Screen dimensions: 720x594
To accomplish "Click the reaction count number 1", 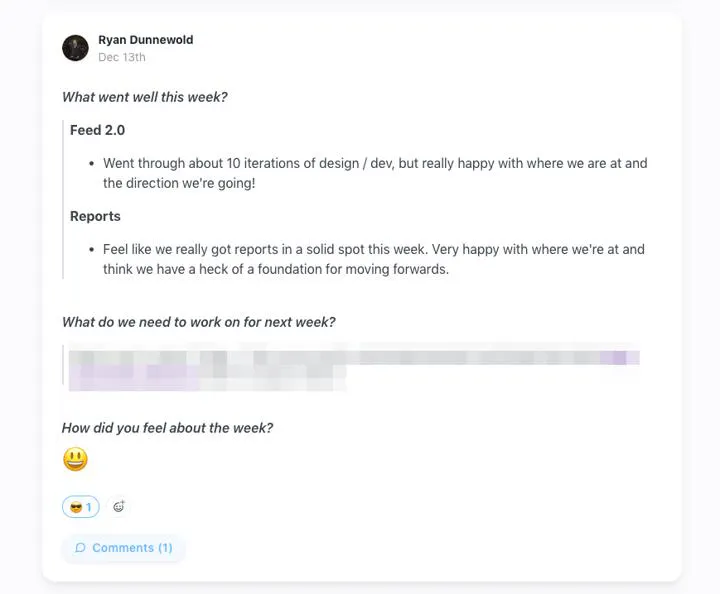I will pyautogui.click(x=89, y=507).
